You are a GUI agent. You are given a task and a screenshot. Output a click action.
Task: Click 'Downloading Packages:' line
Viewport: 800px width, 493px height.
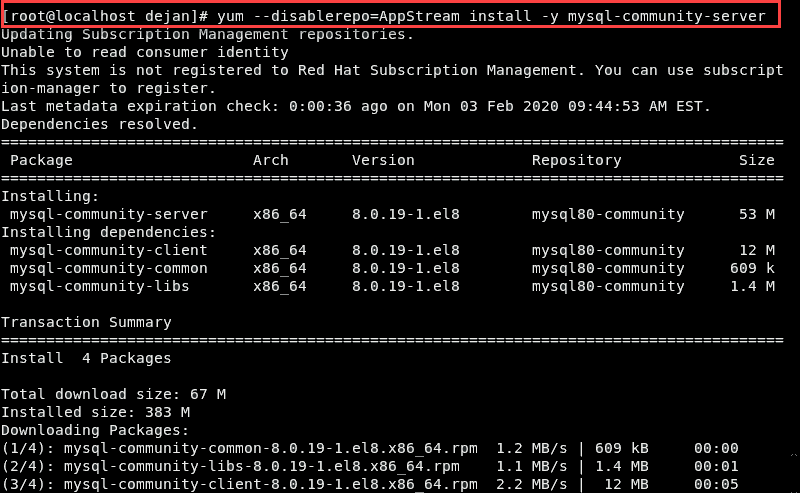(x=95, y=430)
